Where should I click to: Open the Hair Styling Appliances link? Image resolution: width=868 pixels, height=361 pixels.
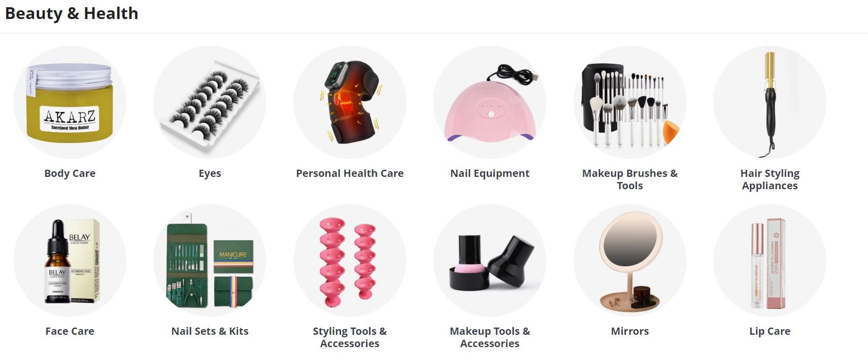click(770, 179)
